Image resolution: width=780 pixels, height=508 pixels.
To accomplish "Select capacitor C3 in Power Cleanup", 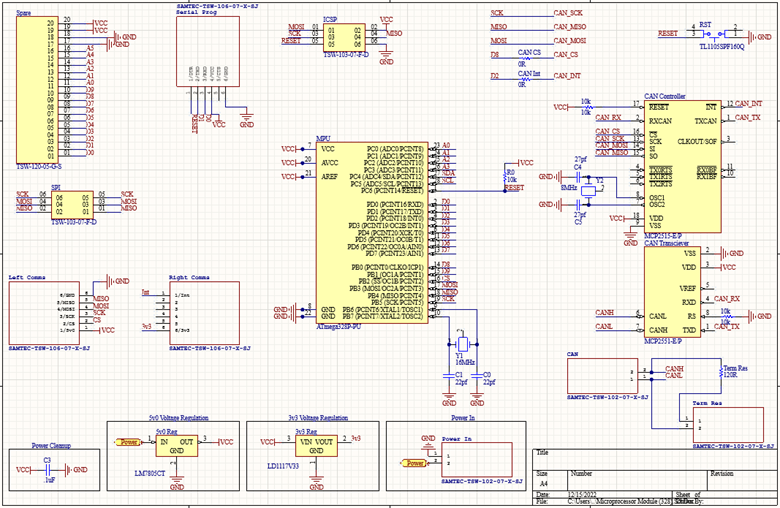I will (47, 468).
